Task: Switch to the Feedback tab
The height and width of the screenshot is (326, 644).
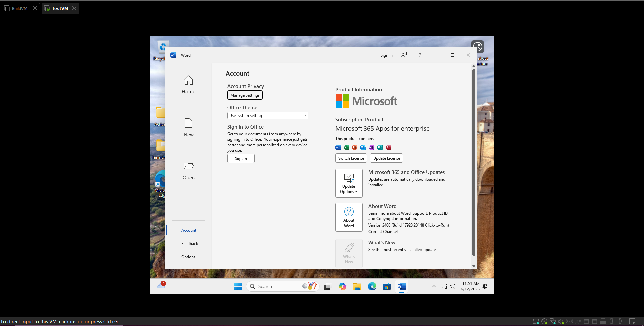Action: tap(189, 244)
